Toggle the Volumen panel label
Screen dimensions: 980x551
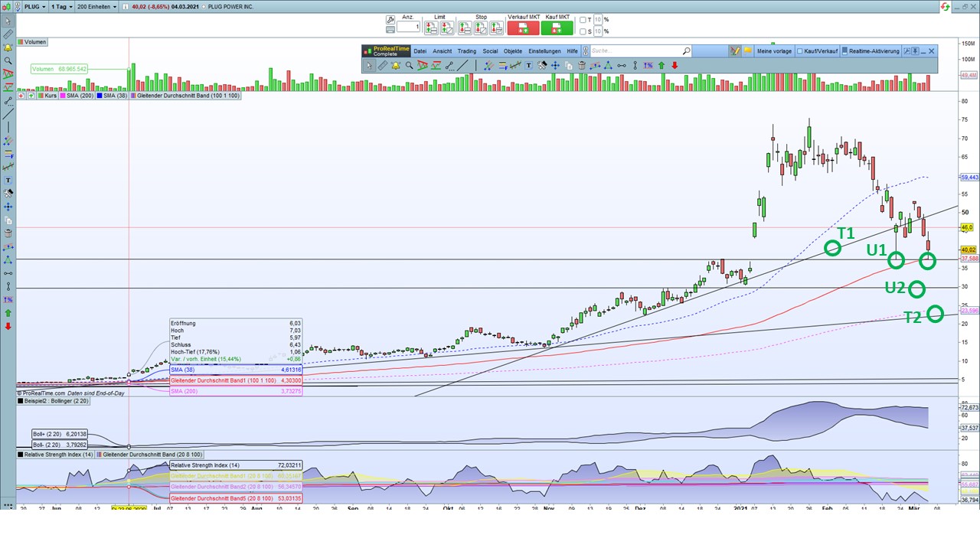32,42
